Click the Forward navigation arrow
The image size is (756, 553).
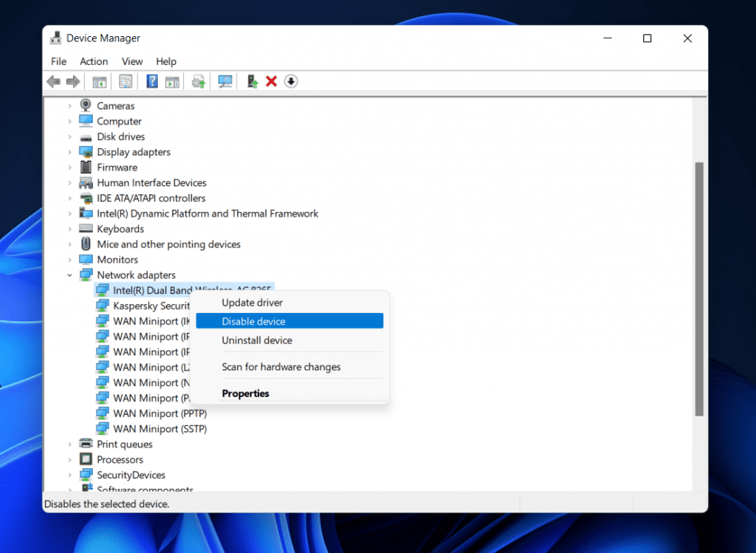(x=72, y=81)
